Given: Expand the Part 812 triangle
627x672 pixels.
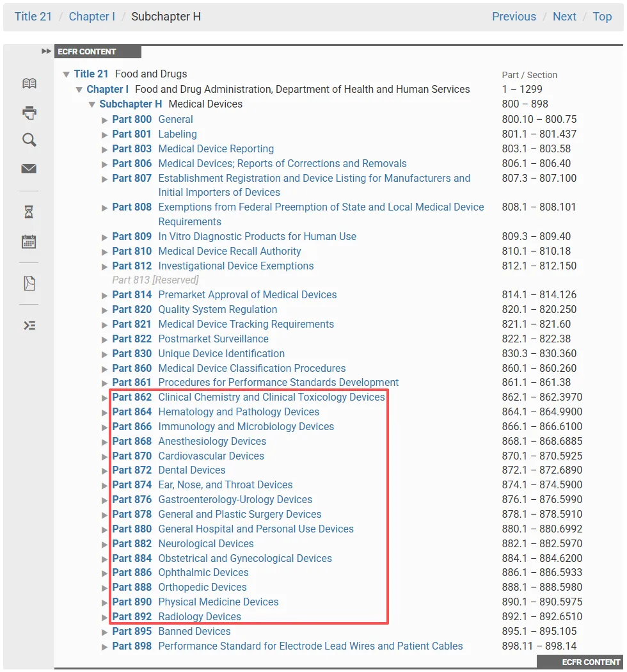Looking at the screenshot, I should 104,267.
